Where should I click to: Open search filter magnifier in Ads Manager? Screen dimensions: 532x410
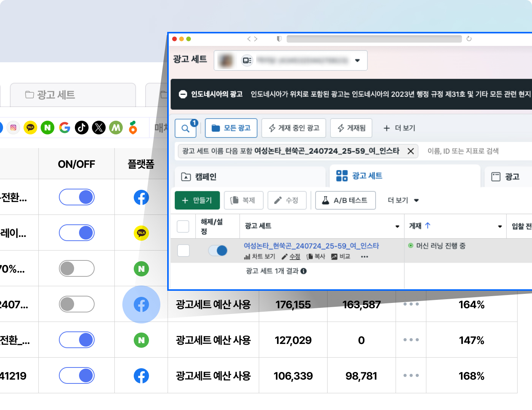pyautogui.click(x=185, y=128)
